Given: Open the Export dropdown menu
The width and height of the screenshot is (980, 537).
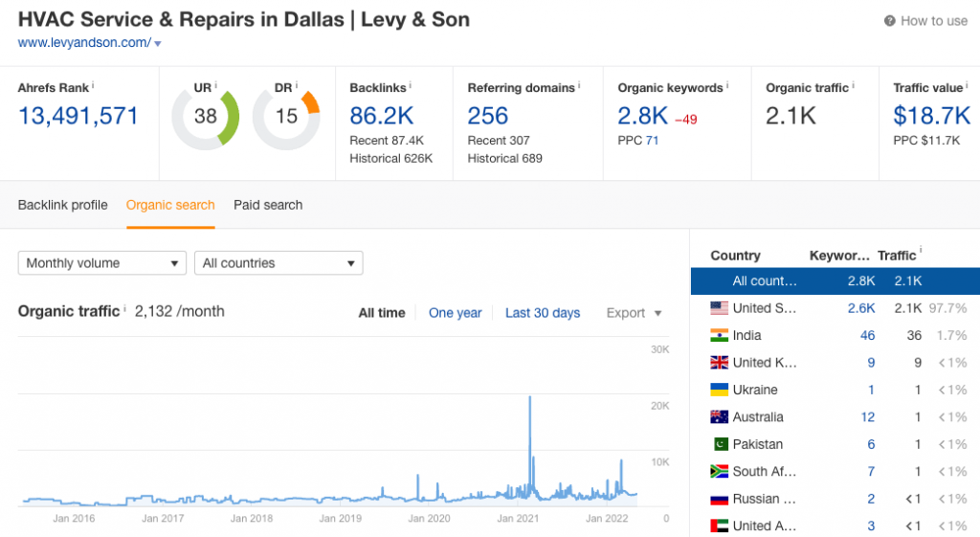Looking at the screenshot, I should (x=634, y=313).
